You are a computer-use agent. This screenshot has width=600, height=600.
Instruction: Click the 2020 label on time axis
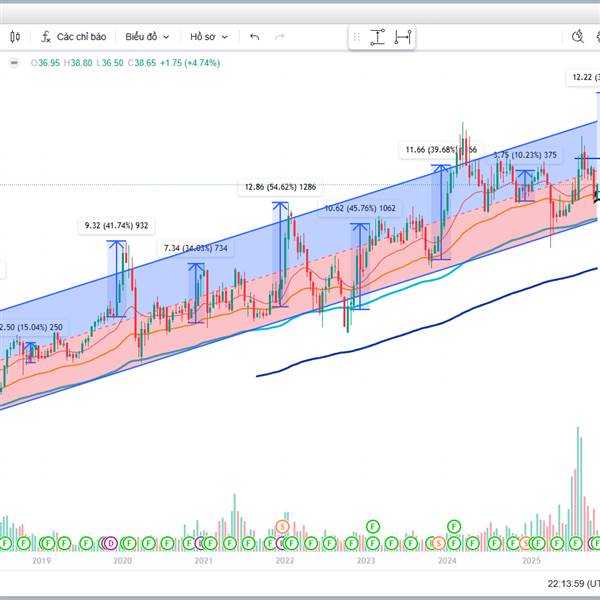coord(122,561)
